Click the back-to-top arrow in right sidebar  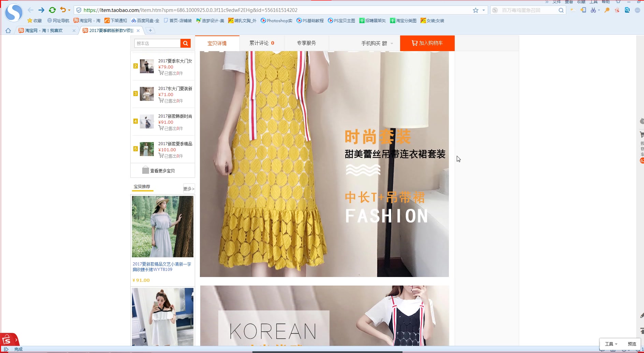coord(642,331)
